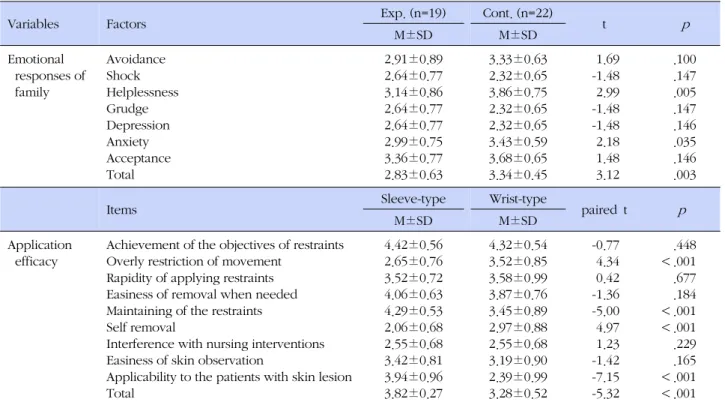Viewport: 725px width, 405px height.
Task: Click the p value ".677"
Action: [685, 278]
